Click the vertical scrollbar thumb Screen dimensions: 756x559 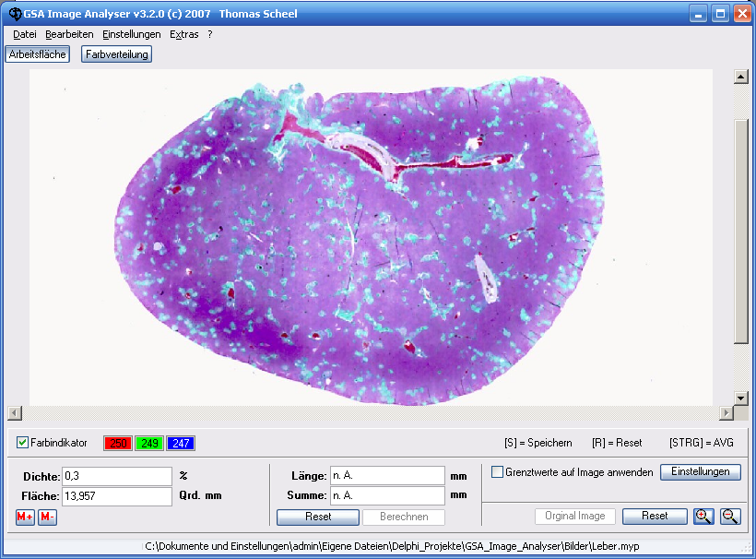click(x=741, y=231)
